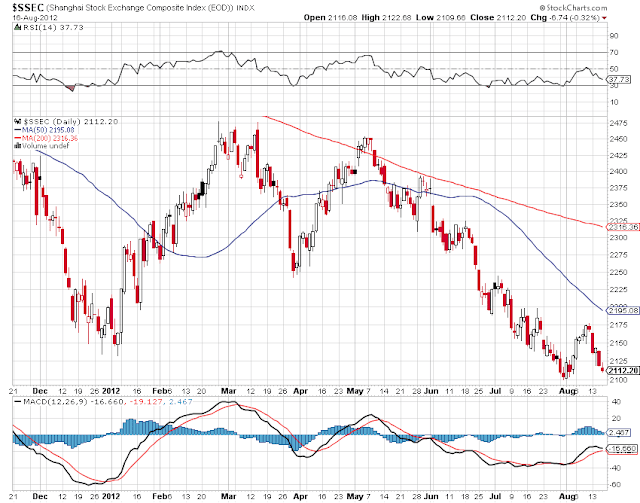Click the volume bars icon beside Volume undef
This screenshot has width=640, height=503.
18,146
